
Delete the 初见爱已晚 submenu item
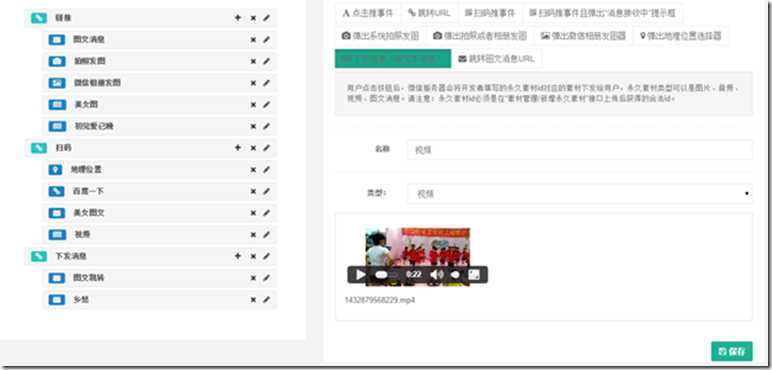pos(253,126)
